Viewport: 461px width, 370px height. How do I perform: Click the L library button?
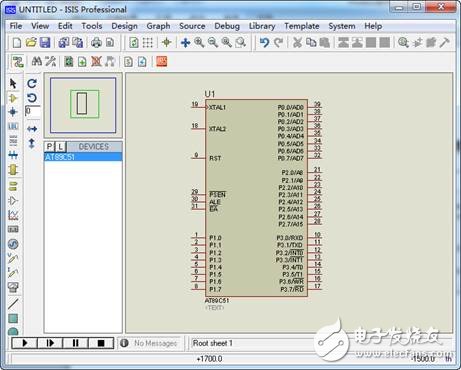click(x=60, y=146)
